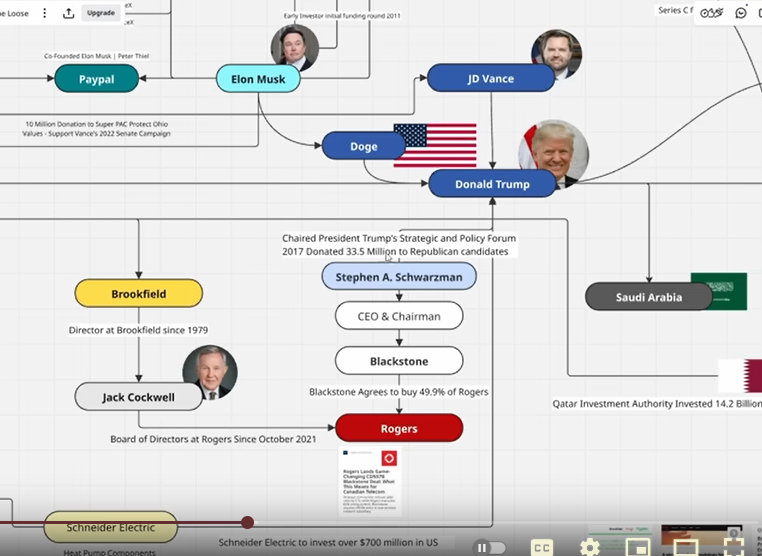762x556 pixels.
Task: Click Elon Musk's portrait photo
Action: (x=294, y=47)
